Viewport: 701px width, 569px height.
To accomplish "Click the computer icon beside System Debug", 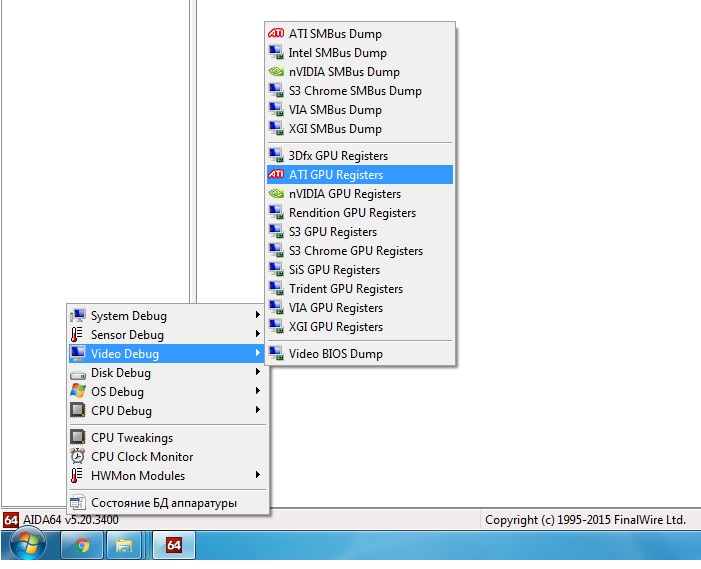I will pos(78,316).
